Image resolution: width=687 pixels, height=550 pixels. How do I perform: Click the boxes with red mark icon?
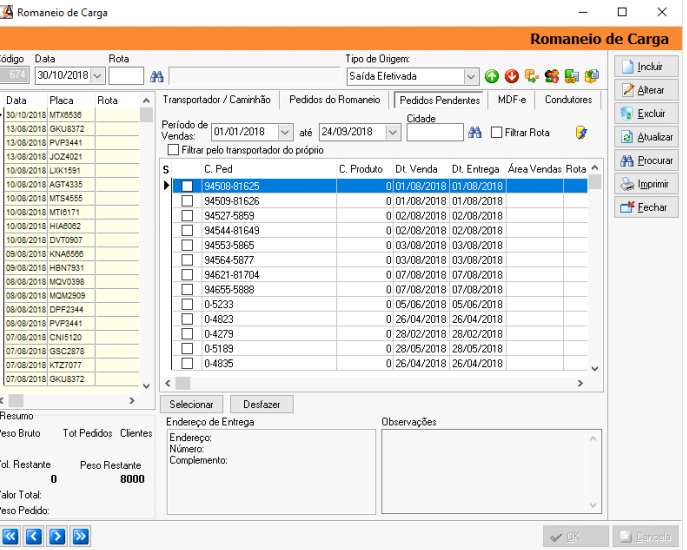tap(552, 76)
